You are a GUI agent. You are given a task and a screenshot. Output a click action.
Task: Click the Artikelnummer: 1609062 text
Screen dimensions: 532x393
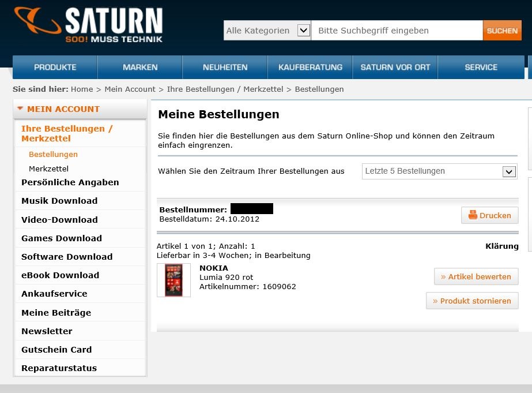click(248, 287)
